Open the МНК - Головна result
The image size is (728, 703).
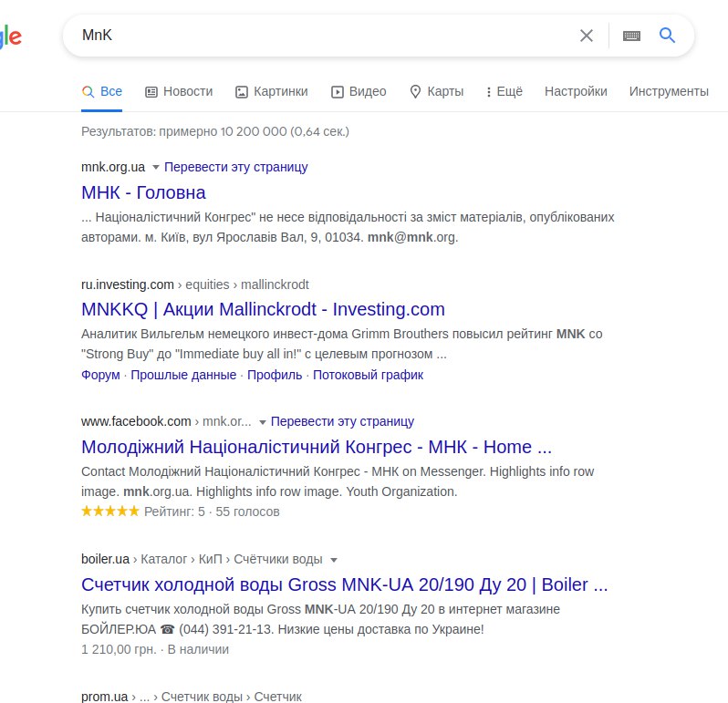(x=143, y=192)
